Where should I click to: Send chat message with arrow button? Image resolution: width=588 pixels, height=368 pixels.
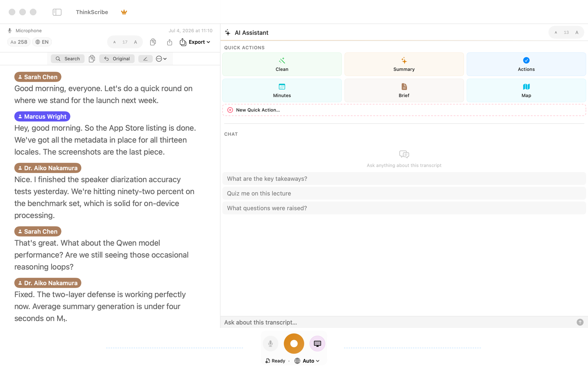pyautogui.click(x=580, y=322)
